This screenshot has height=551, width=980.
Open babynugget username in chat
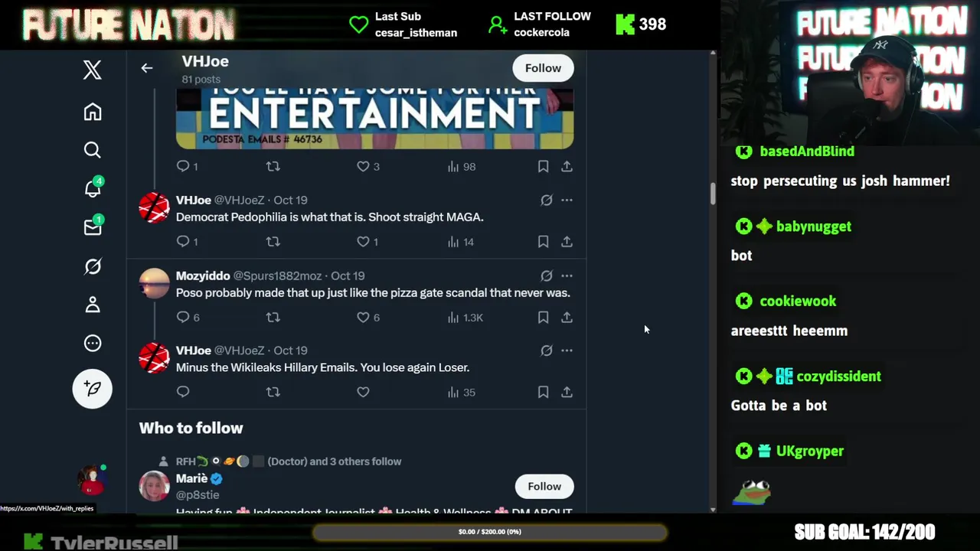(x=814, y=227)
